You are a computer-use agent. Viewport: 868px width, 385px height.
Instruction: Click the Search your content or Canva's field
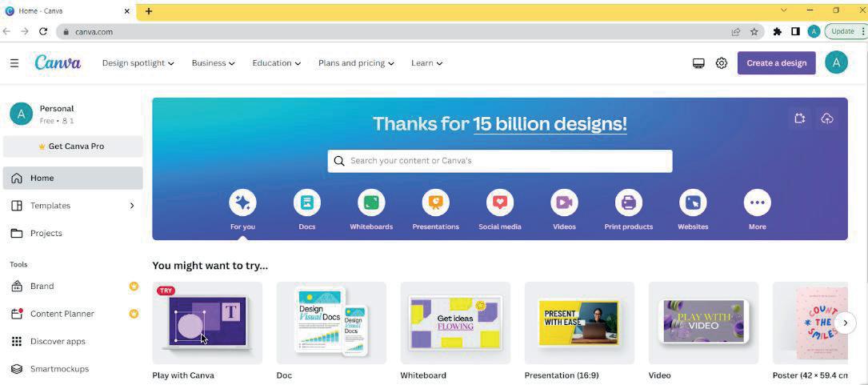[500, 161]
